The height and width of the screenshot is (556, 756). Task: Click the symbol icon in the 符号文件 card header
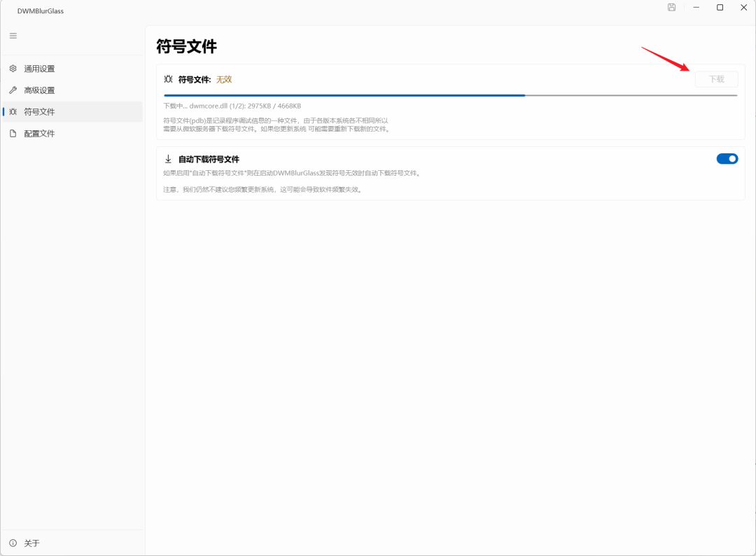[168, 78]
